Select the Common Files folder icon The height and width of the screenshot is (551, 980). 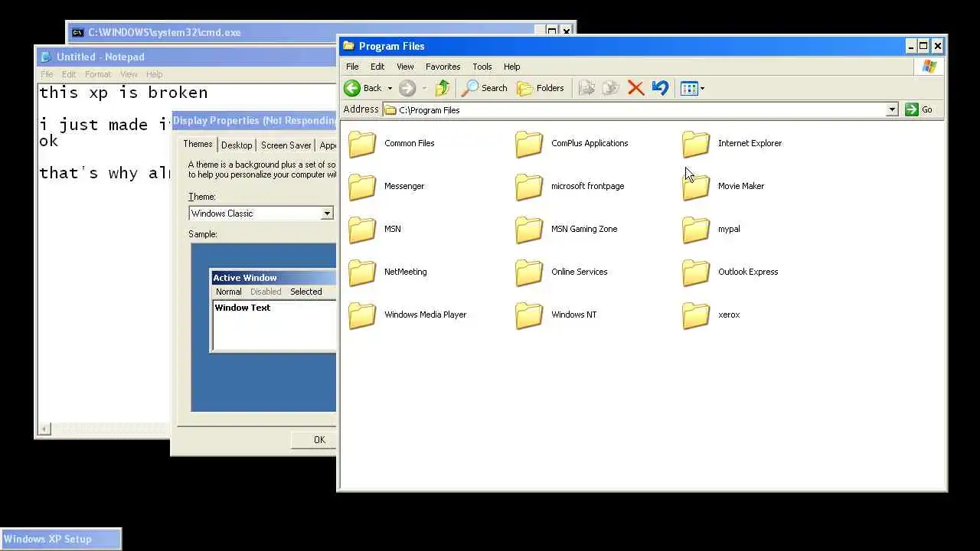pos(362,143)
